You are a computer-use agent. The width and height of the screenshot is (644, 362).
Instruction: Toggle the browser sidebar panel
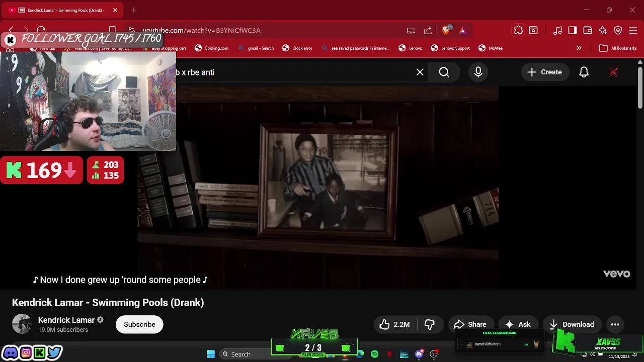click(573, 30)
